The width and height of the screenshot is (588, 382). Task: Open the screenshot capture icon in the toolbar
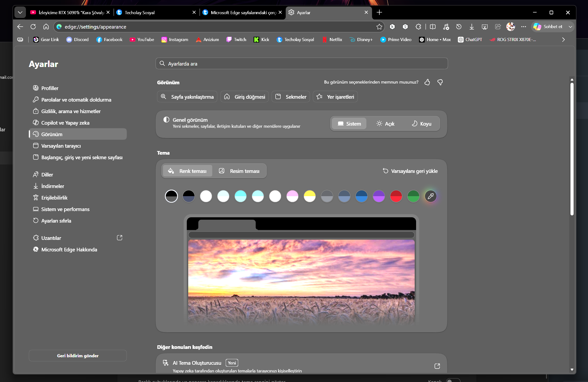pos(485,27)
